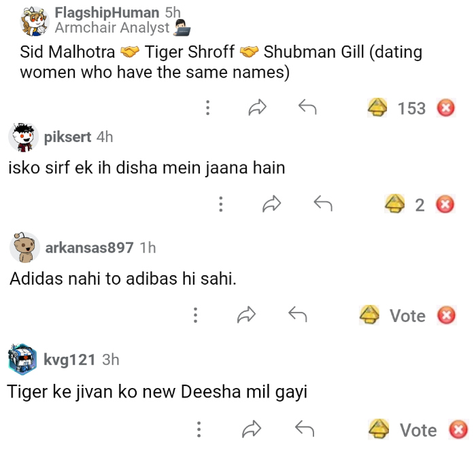Share piksert's comment
Viewport: 476px width, 460px height.
click(271, 205)
